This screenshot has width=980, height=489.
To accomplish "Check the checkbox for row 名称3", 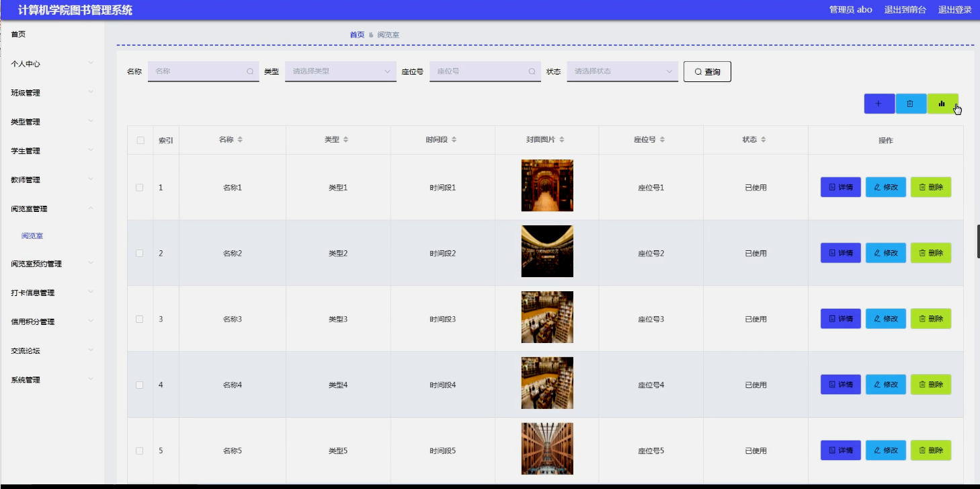I will click(140, 318).
